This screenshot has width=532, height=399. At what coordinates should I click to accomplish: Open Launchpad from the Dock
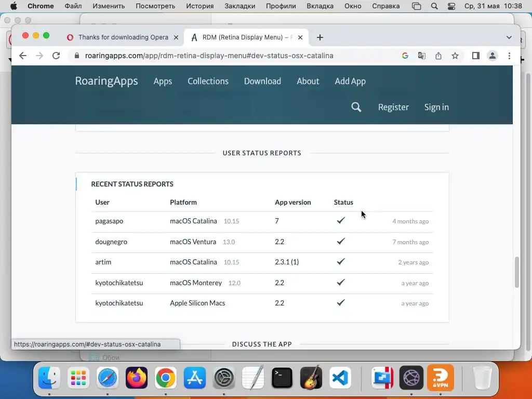point(78,378)
